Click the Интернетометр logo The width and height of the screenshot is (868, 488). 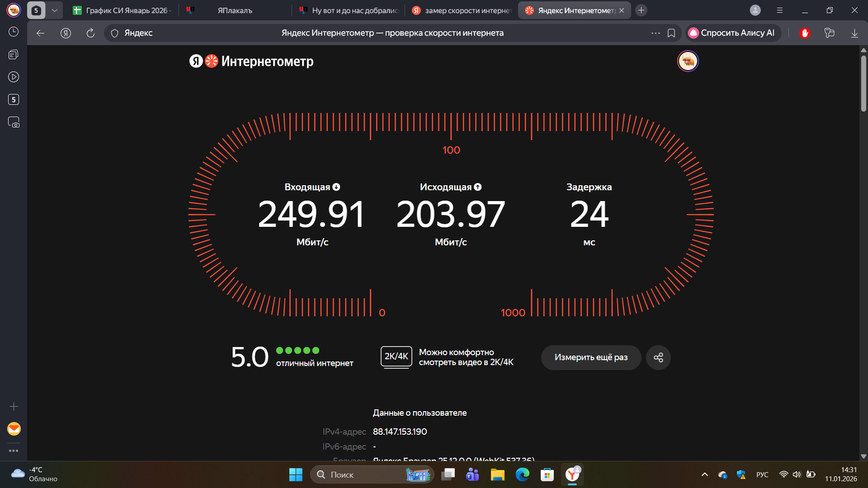[251, 61]
